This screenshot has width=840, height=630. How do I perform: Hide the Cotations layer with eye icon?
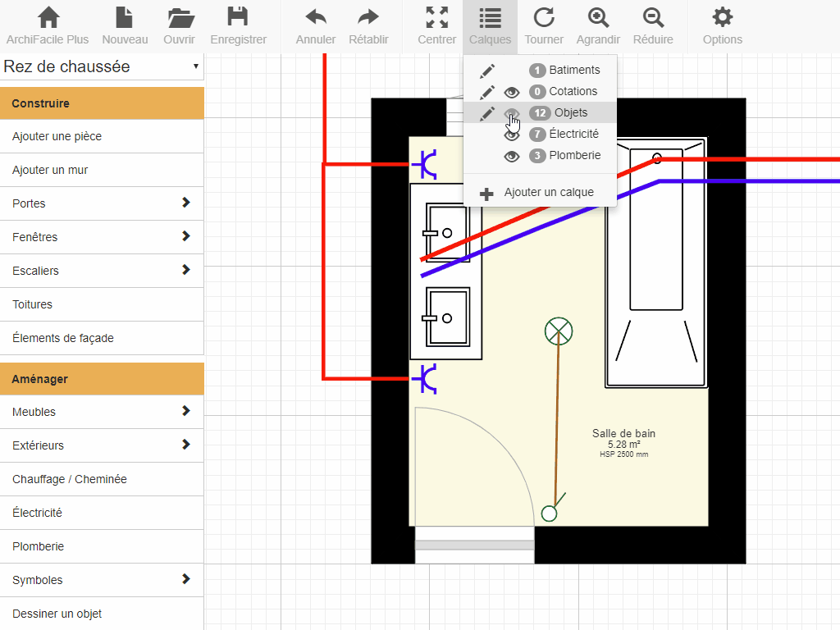click(x=512, y=92)
